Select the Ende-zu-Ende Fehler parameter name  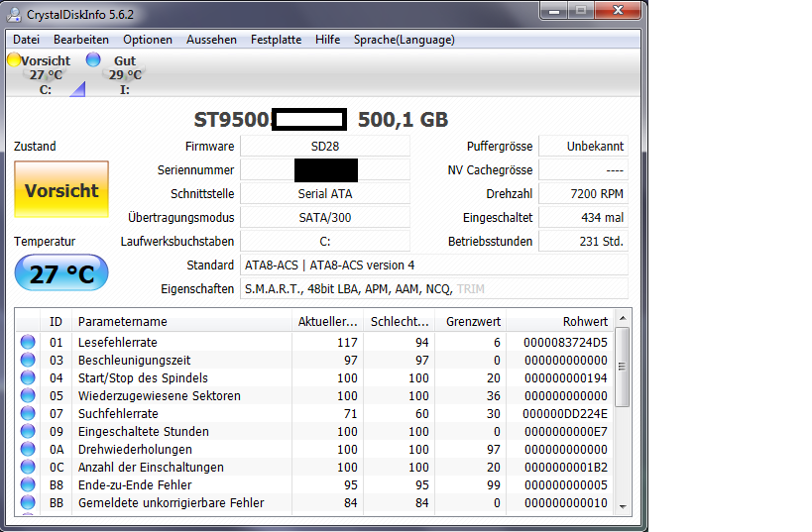(135, 484)
